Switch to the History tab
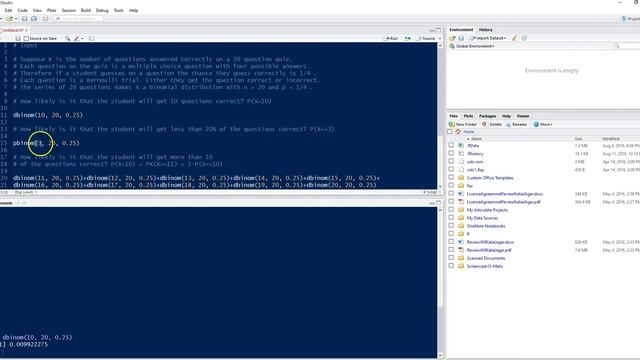 (x=486, y=30)
